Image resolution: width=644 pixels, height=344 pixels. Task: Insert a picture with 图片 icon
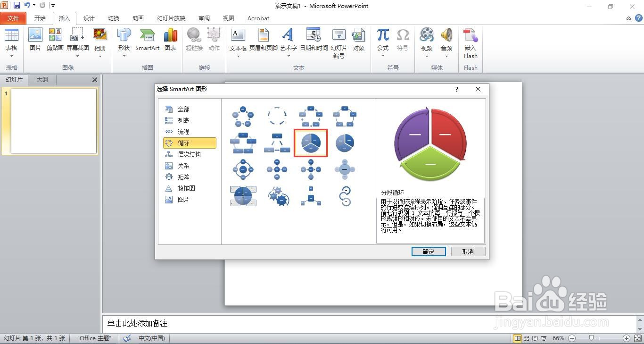coord(35,36)
